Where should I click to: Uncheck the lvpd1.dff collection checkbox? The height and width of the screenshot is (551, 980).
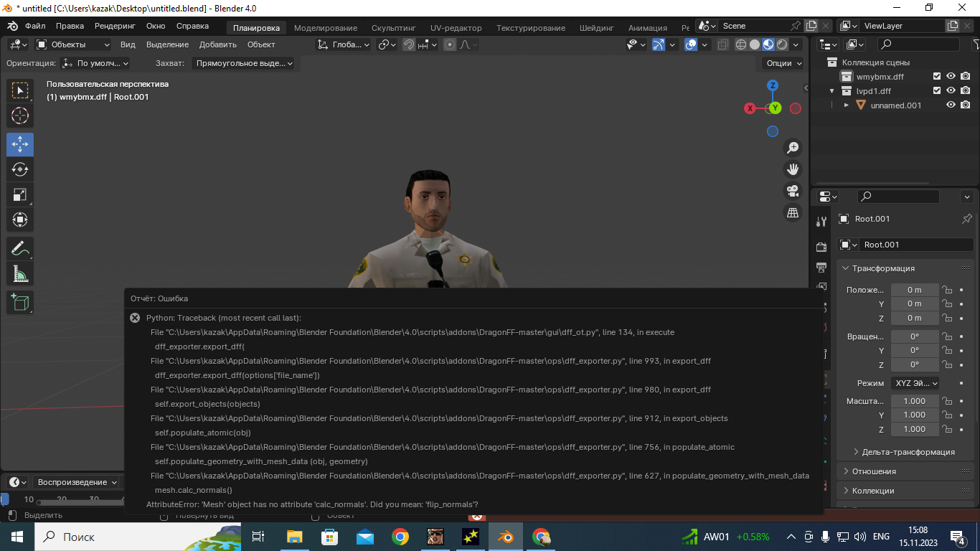coord(936,91)
